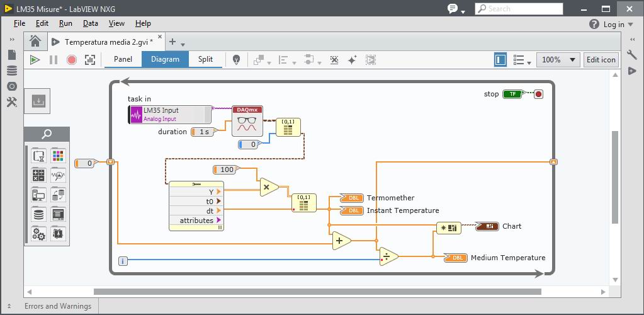This screenshot has height=315, width=644.
Task: Open the Configuration wrench on right rail
Action: tap(632, 55)
